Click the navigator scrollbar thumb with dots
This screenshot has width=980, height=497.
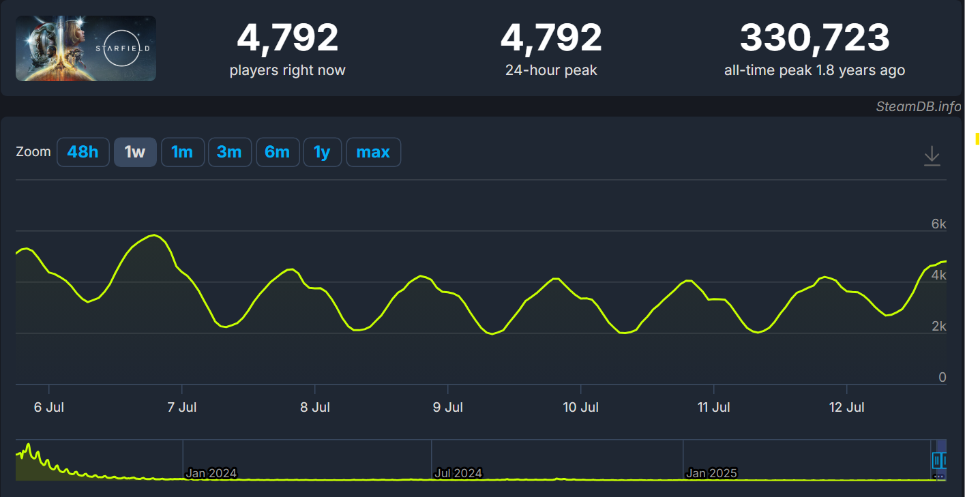coord(938,477)
